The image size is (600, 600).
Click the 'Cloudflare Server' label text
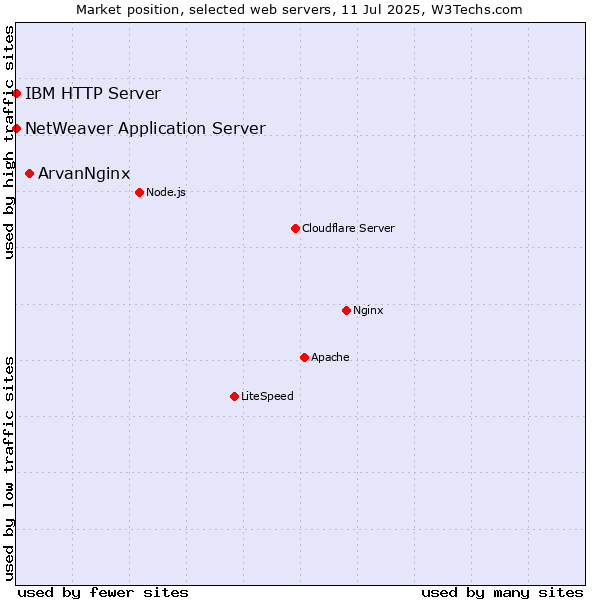click(348, 228)
